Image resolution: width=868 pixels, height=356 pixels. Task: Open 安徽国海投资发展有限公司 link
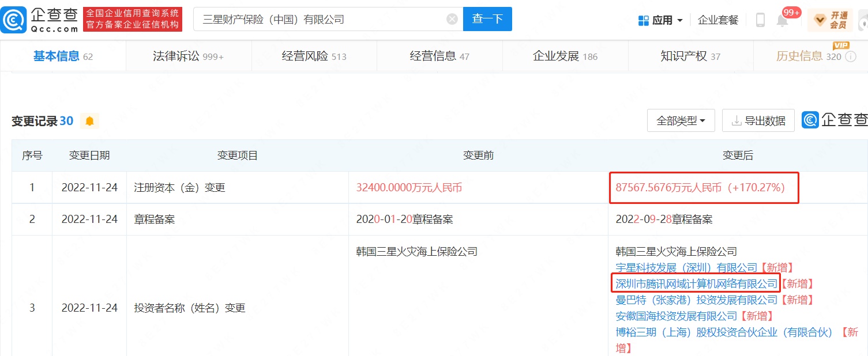click(677, 316)
